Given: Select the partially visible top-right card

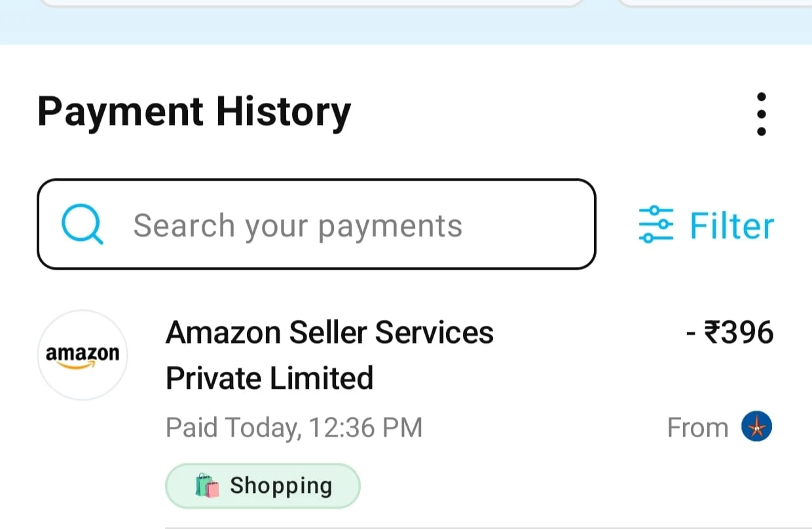Looking at the screenshot, I should pyautogui.click(x=714, y=3).
